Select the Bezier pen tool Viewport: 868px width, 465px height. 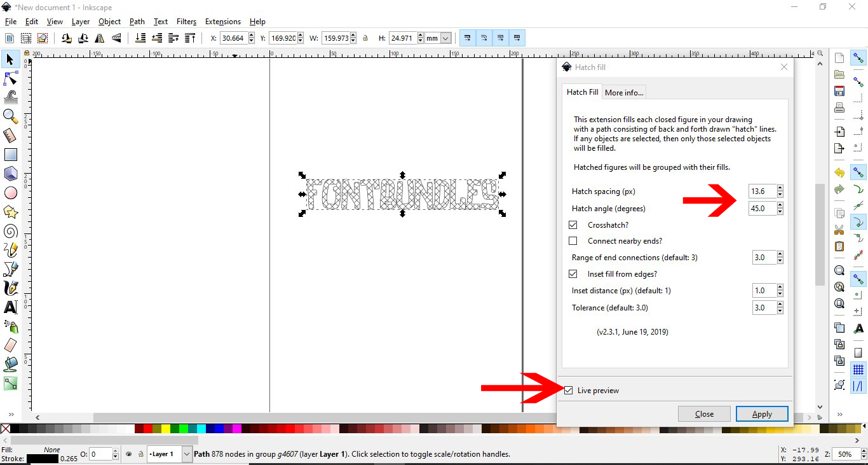[10, 269]
